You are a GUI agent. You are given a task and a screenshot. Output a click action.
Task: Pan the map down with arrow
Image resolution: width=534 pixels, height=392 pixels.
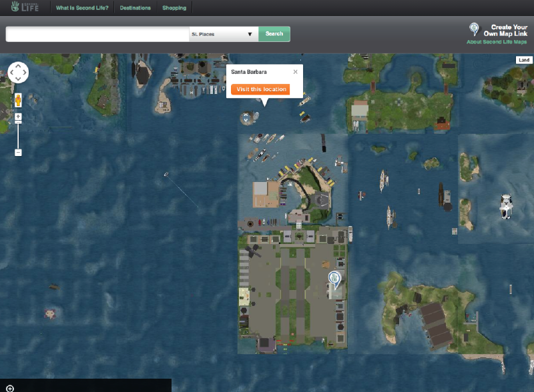(x=18, y=79)
